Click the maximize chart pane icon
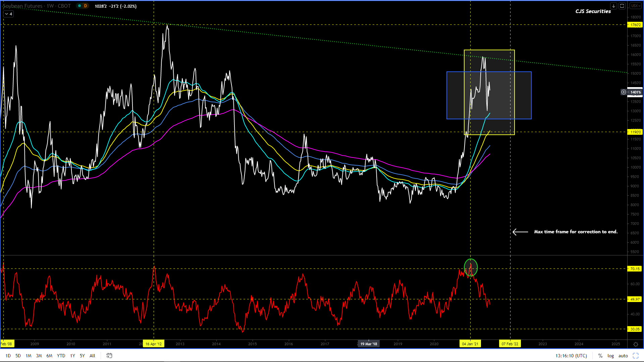Screen dimensions: 644x362 tap(622, 6)
